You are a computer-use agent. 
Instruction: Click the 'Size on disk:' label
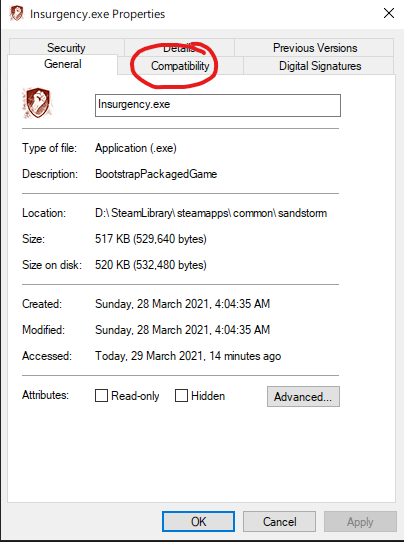click(x=52, y=265)
